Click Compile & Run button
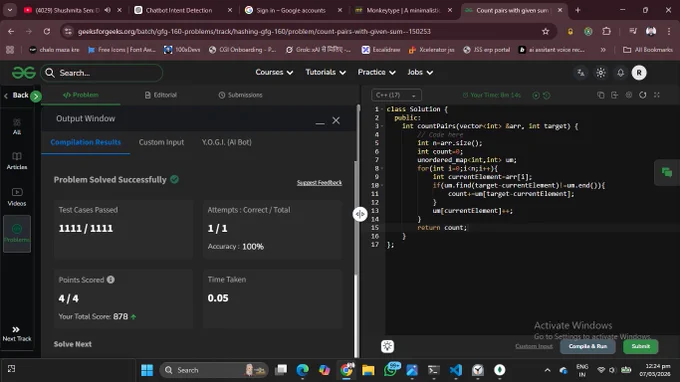 coord(588,346)
